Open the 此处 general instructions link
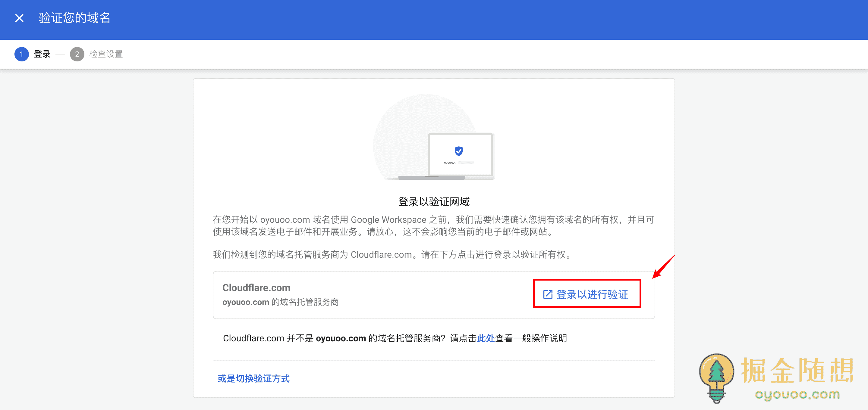Screen dimensions: 868x410 point(486,338)
